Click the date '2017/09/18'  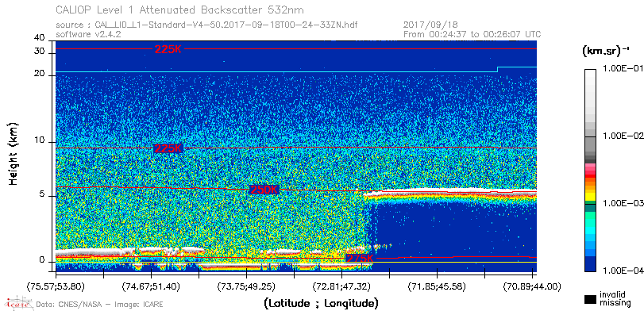[x=431, y=25]
